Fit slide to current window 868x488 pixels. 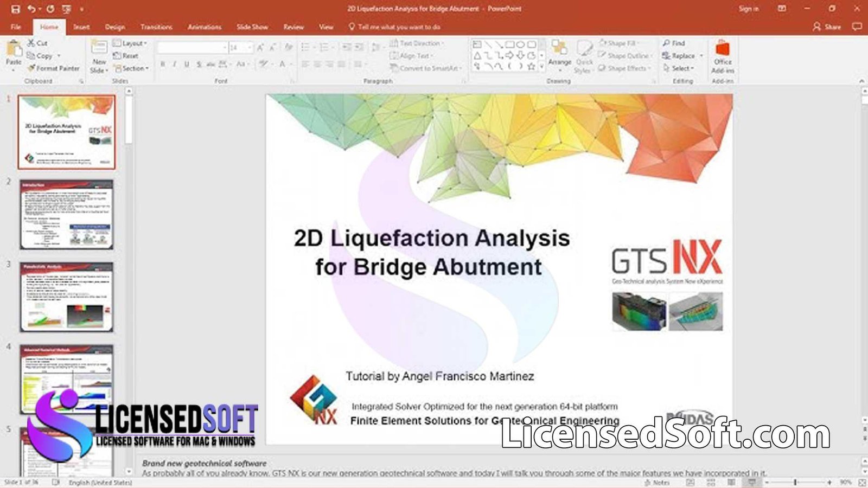pos(862,482)
